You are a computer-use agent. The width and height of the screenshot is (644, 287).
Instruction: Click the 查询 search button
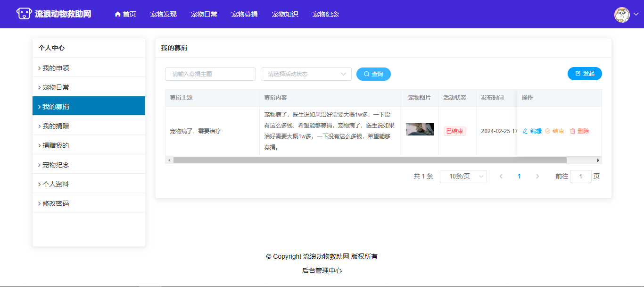373,74
